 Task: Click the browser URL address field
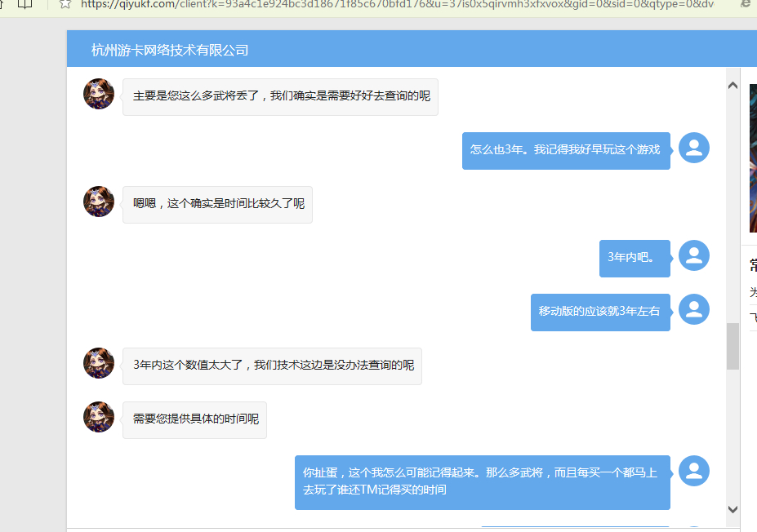[398, 5]
